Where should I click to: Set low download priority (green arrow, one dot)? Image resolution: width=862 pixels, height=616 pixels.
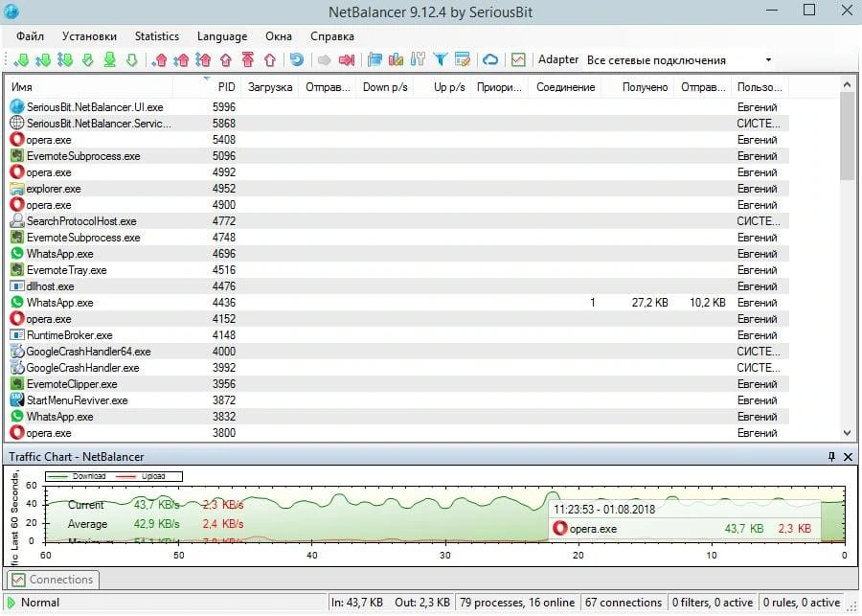21,59
